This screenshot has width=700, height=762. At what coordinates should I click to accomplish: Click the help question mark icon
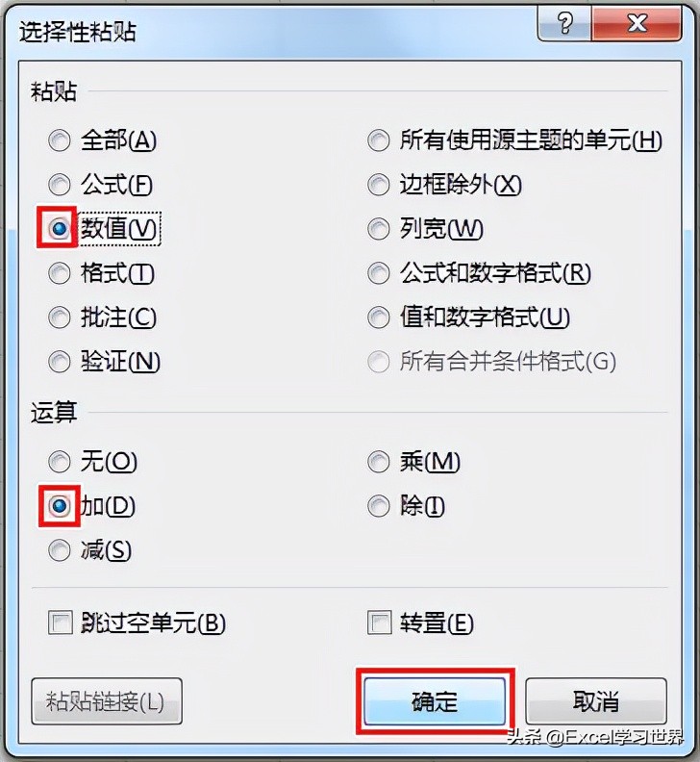pos(564,23)
